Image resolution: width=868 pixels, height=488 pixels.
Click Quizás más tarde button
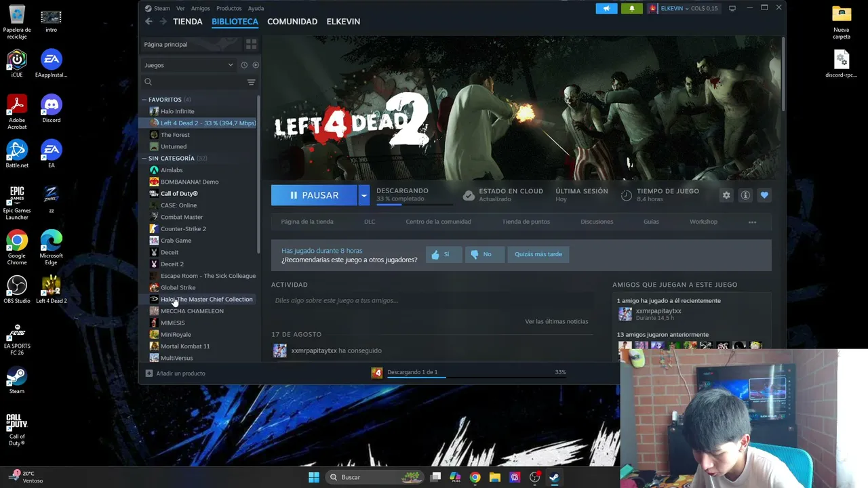click(x=538, y=254)
